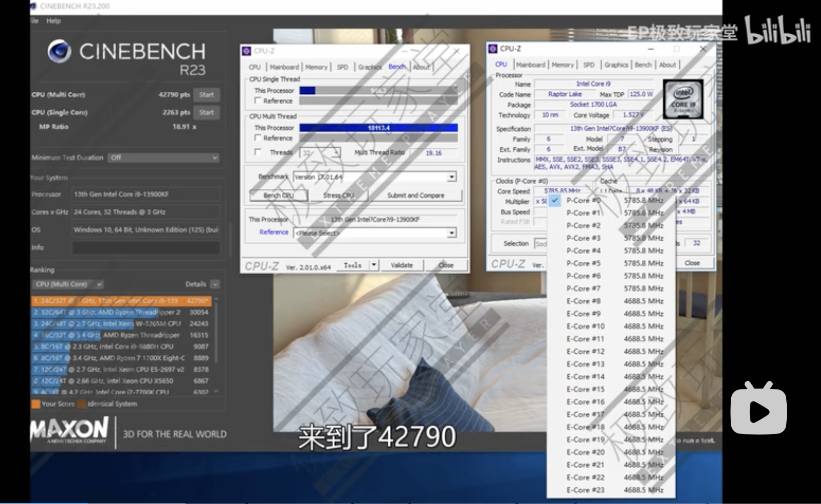821x504 pixels.
Task: Click the Processor field 13th Gen Intel Core i9-13900KF
Action: click(146, 194)
